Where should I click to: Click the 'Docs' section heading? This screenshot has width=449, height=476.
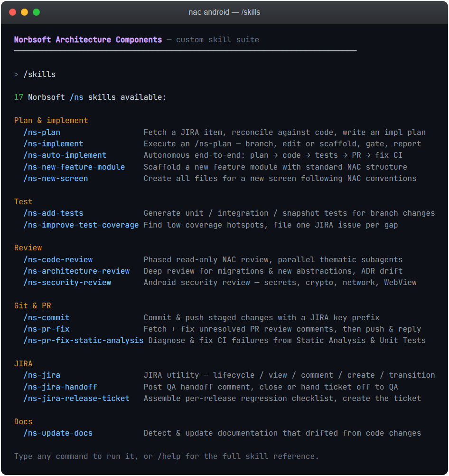23,422
